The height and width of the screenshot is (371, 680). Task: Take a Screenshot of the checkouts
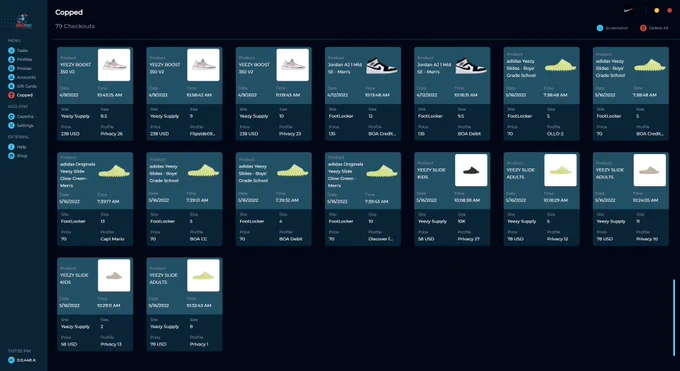click(x=612, y=28)
